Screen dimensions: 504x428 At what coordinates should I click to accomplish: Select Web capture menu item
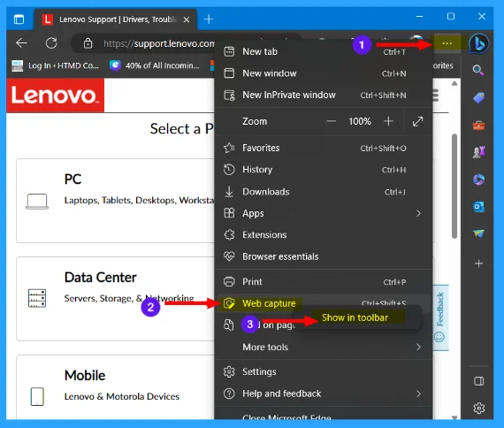point(323,303)
